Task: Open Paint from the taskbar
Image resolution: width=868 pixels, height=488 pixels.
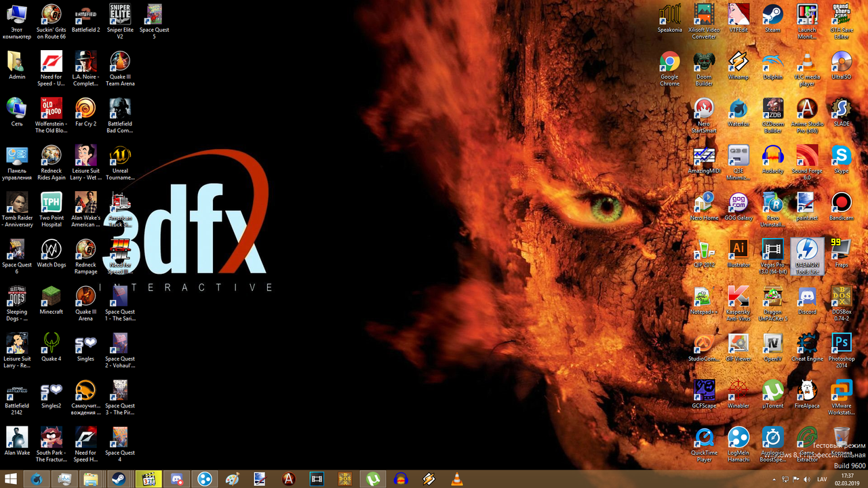Action: coord(232,479)
